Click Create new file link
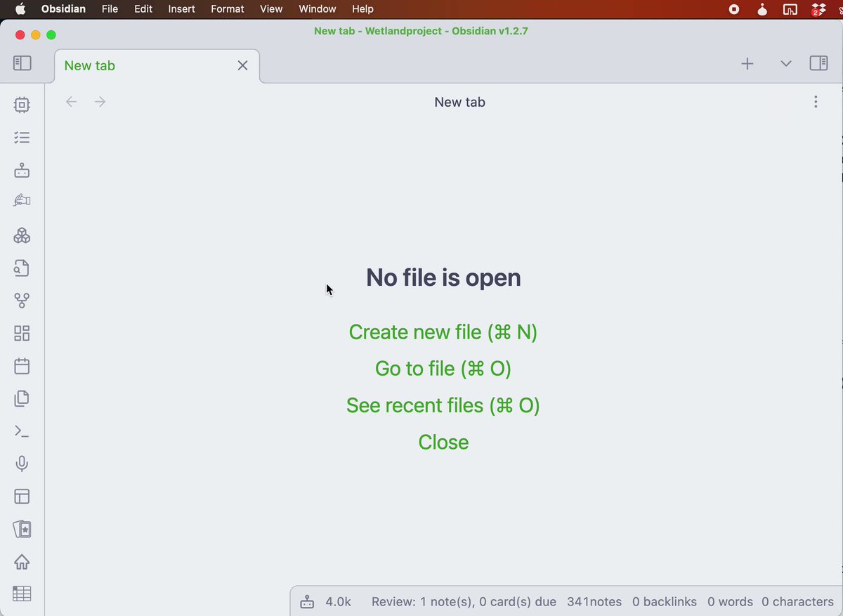 pos(443,332)
